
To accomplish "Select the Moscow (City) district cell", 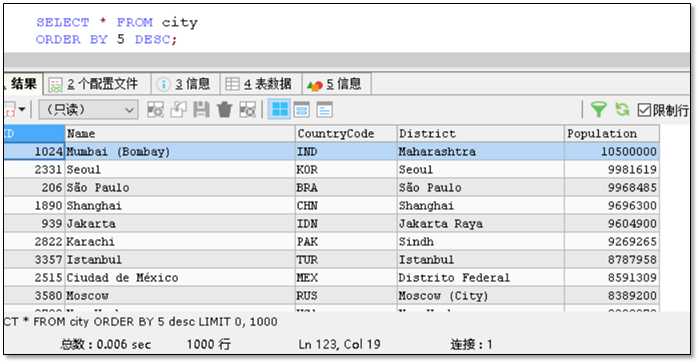I will (x=480, y=296).
